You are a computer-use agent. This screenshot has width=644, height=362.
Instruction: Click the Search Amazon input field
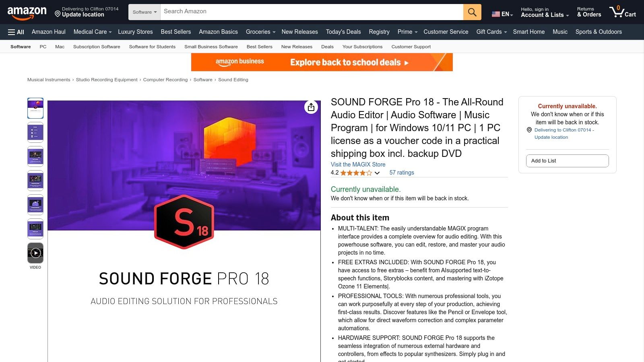[312, 12]
